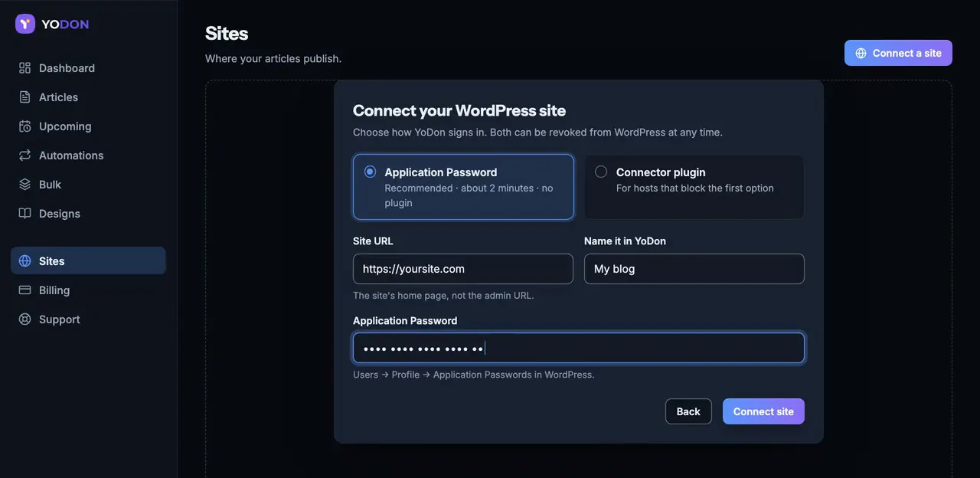
Task: Open the Support page
Action: point(88,319)
